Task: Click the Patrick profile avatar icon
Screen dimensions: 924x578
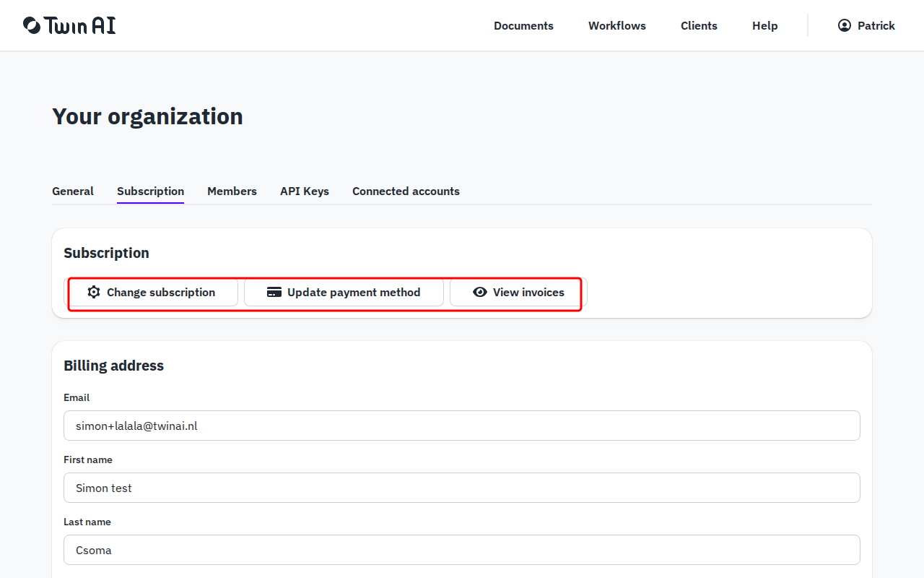Action: tap(844, 25)
